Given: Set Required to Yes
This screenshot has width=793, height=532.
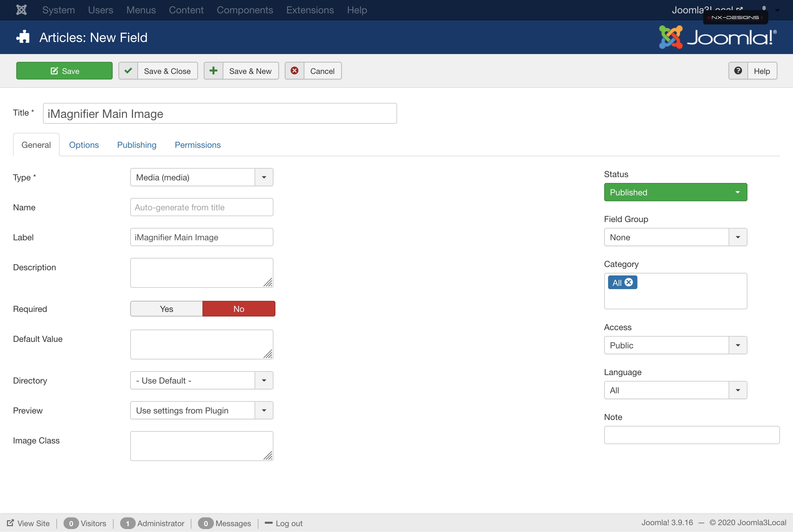Looking at the screenshot, I should pyautogui.click(x=167, y=309).
